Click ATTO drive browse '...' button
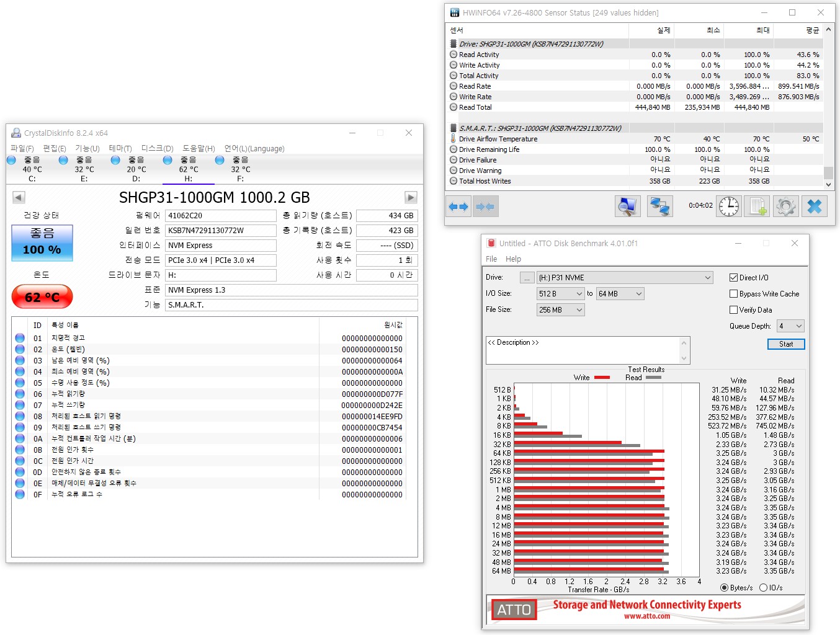 527,278
